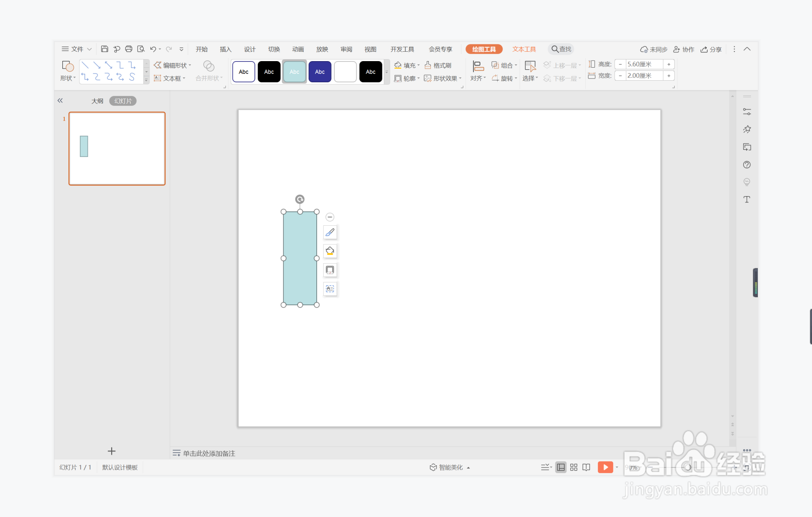This screenshot has width=812, height=517.
Task: Click the Print icon
Action: point(129,49)
